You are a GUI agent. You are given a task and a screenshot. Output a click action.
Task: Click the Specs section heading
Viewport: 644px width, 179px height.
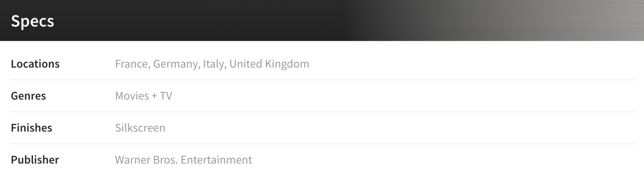pos(32,21)
